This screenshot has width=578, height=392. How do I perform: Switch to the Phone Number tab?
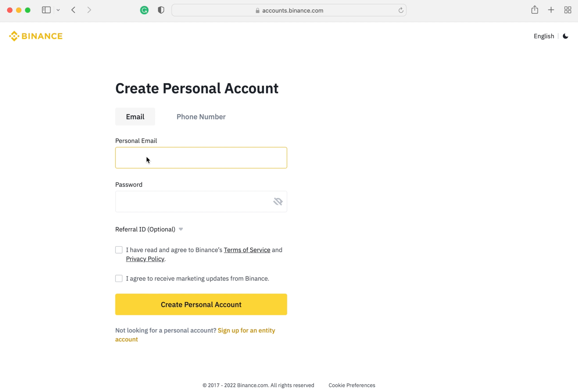201,117
